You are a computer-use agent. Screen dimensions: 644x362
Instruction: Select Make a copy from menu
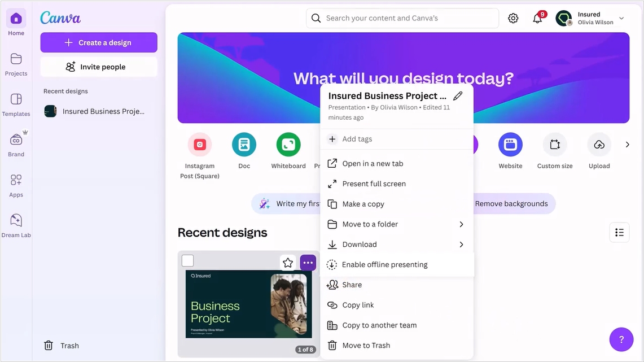[363, 204]
